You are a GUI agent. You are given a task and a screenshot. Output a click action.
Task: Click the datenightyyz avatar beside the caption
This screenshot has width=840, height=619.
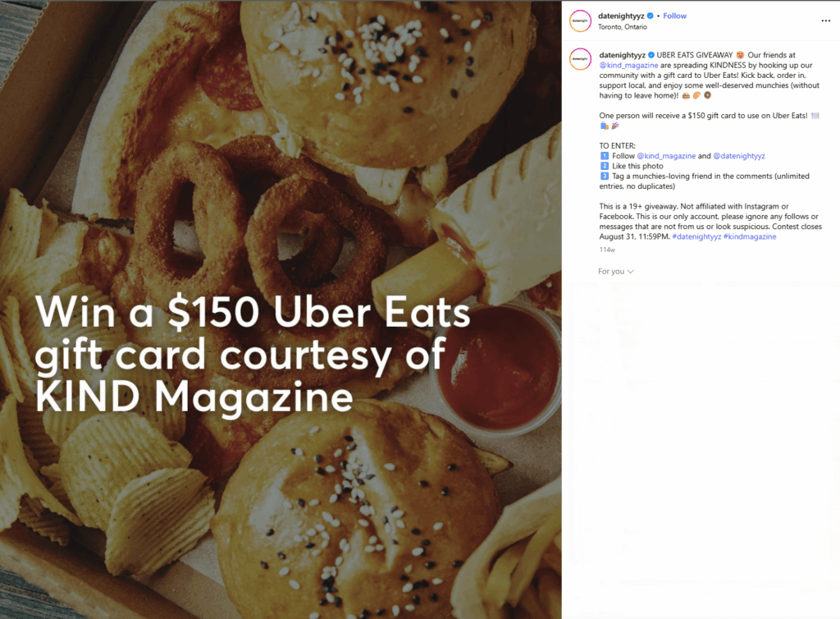pyautogui.click(x=580, y=59)
